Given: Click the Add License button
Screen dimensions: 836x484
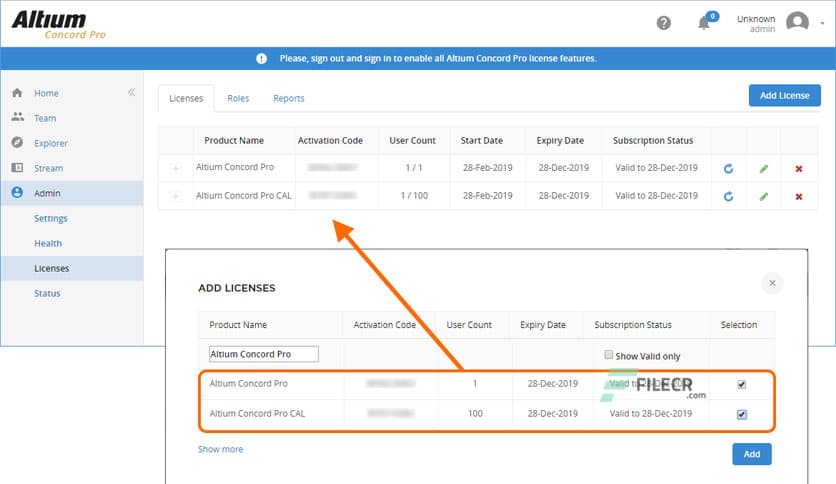Looking at the screenshot, I should [784, 95].
